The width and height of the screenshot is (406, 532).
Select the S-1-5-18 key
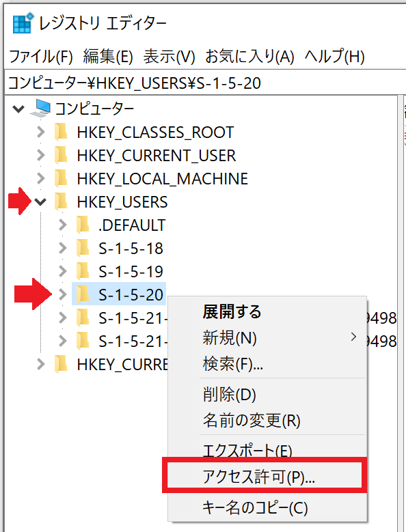click(x=131, y=249)
